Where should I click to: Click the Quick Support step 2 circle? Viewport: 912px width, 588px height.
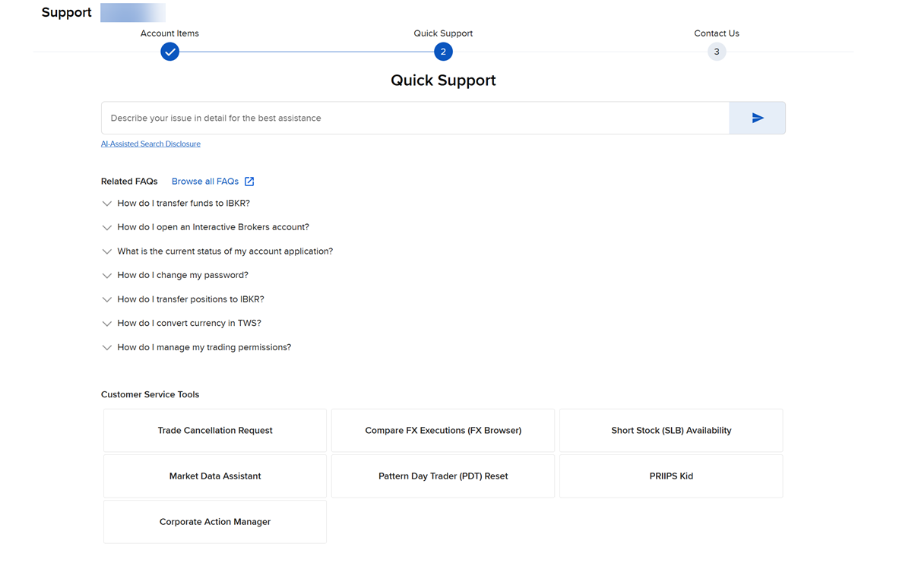click(443, 52)
